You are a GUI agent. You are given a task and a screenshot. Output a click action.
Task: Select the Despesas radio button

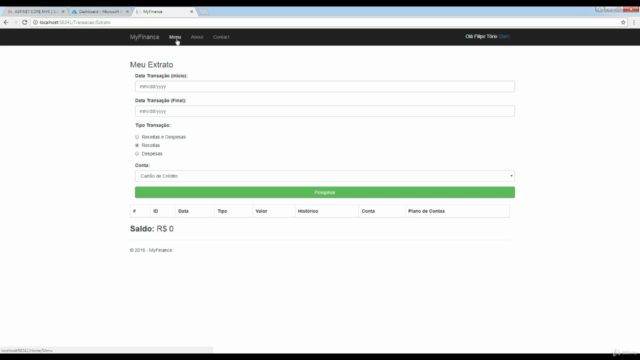[x=137, y=154]
